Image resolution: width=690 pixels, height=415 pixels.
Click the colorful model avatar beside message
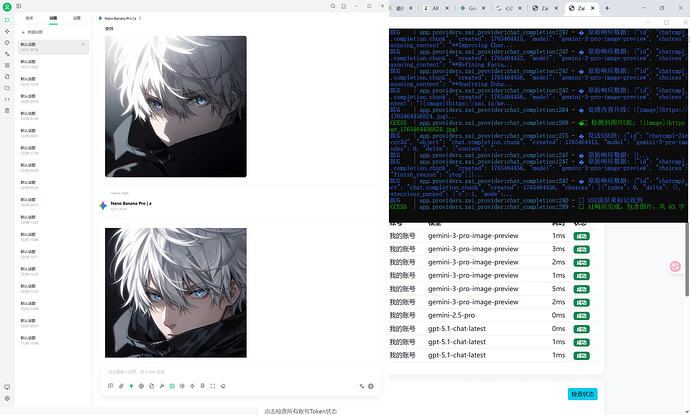103,206
